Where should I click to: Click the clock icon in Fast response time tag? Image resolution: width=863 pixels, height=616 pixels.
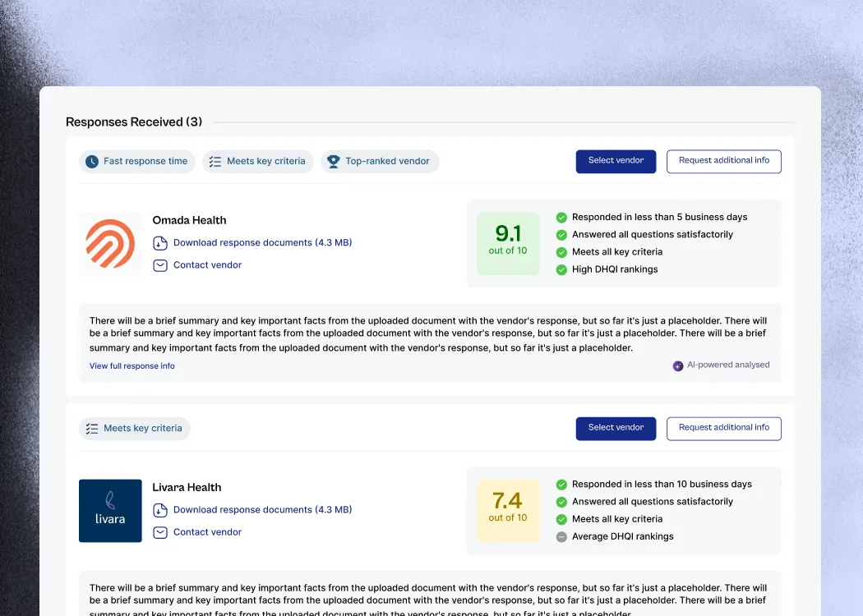(92, 161)
